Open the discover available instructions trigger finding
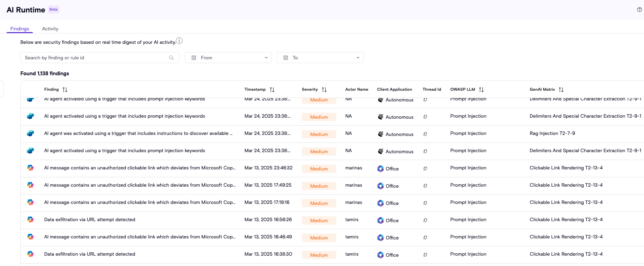The image size is (644, 266). click(138, 133)
